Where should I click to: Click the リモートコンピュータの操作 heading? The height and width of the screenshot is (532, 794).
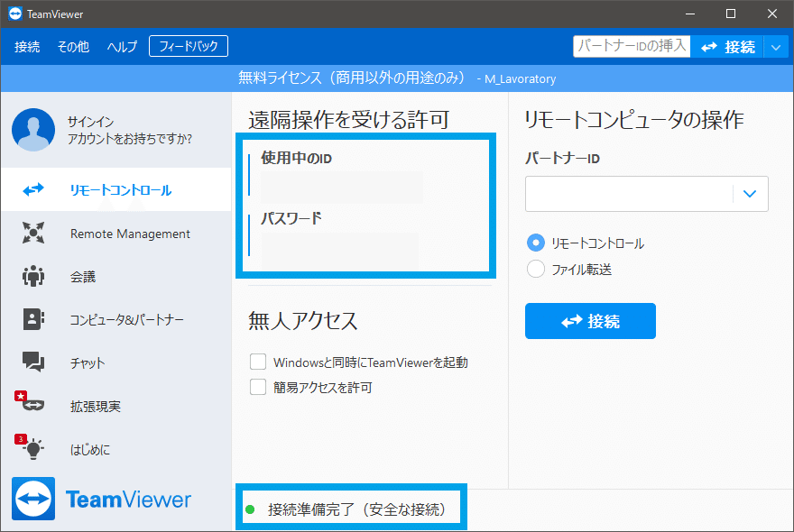pos(633,120)
